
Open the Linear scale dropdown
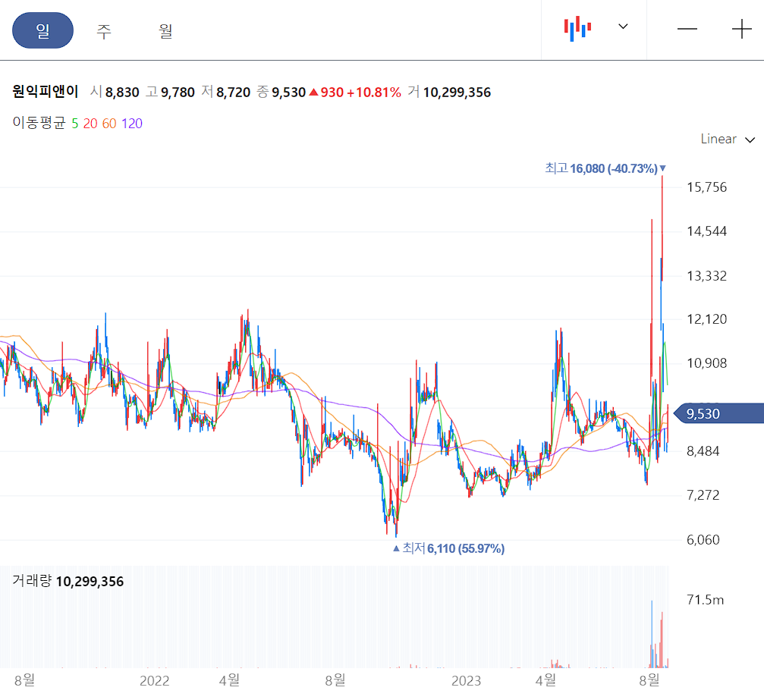pyautogui.click(x=719, y=140)
